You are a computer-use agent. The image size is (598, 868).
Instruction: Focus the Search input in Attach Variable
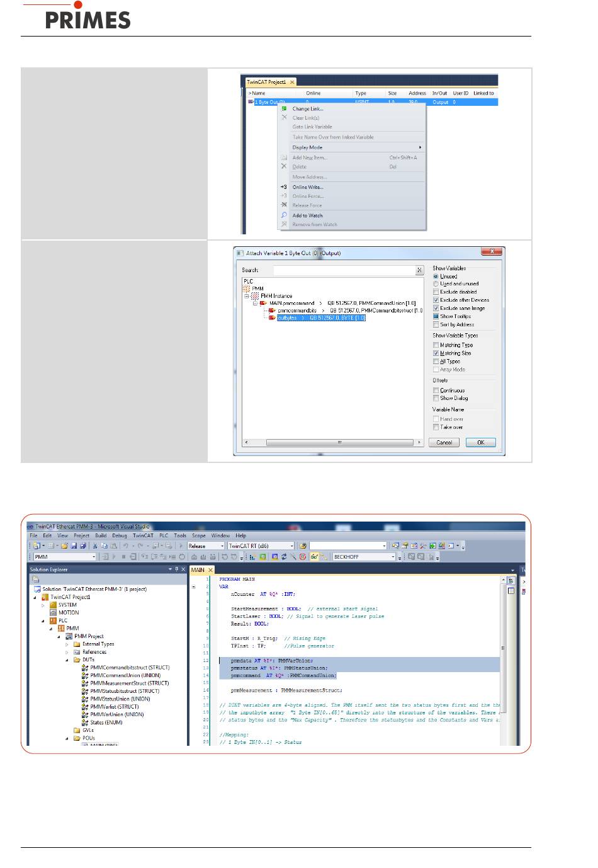pyautogui.click(x=344, y=270)
